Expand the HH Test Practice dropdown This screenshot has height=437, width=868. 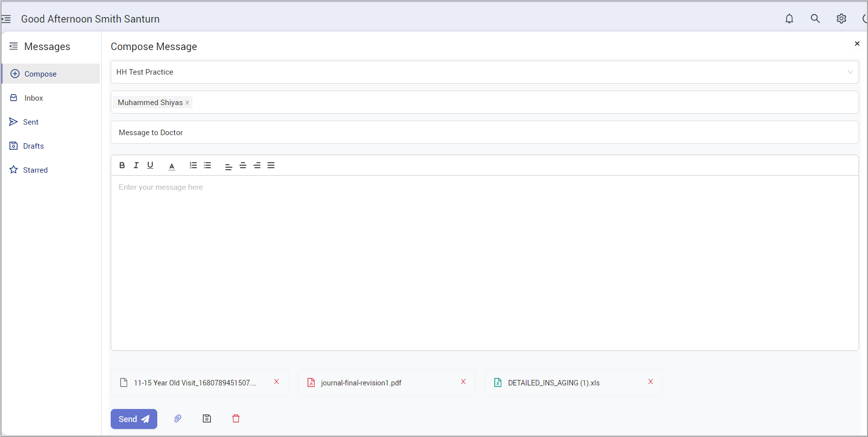click(x=849, y=72)
